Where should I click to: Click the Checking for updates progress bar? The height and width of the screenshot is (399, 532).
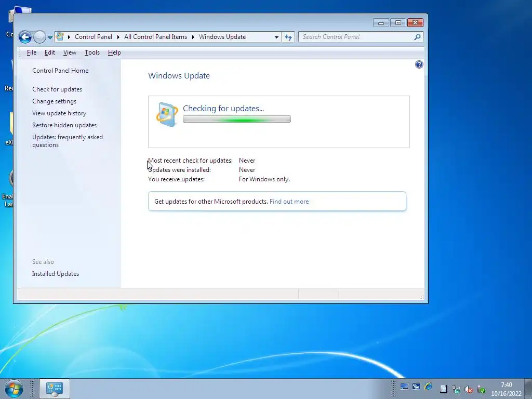point(237,119)
